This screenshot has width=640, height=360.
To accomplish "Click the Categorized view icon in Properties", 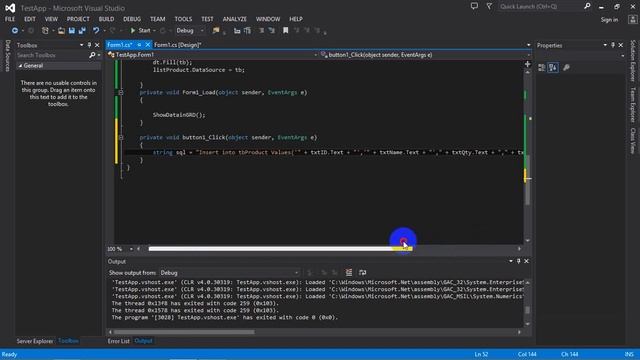I will point(542,68).
